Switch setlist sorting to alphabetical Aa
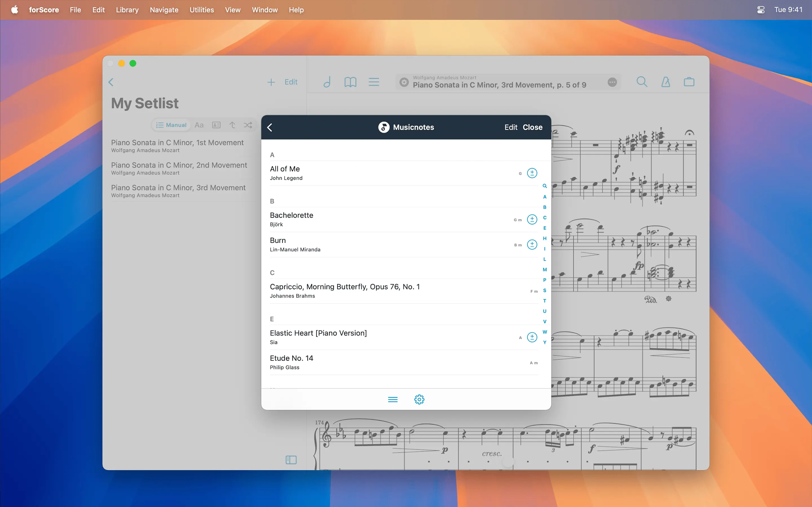The image size is (812, 507). (199, 125)
